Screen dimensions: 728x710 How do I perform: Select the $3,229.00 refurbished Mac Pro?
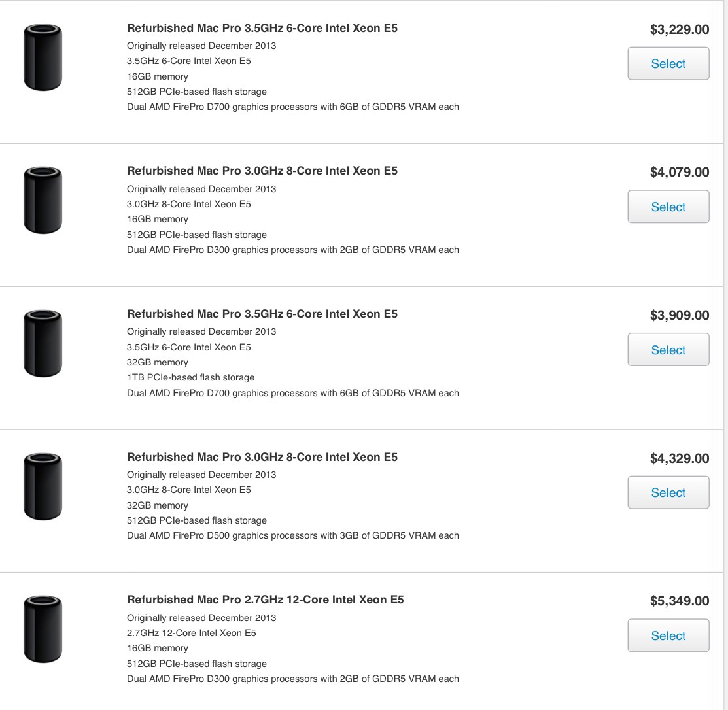[x=668, y=63]
